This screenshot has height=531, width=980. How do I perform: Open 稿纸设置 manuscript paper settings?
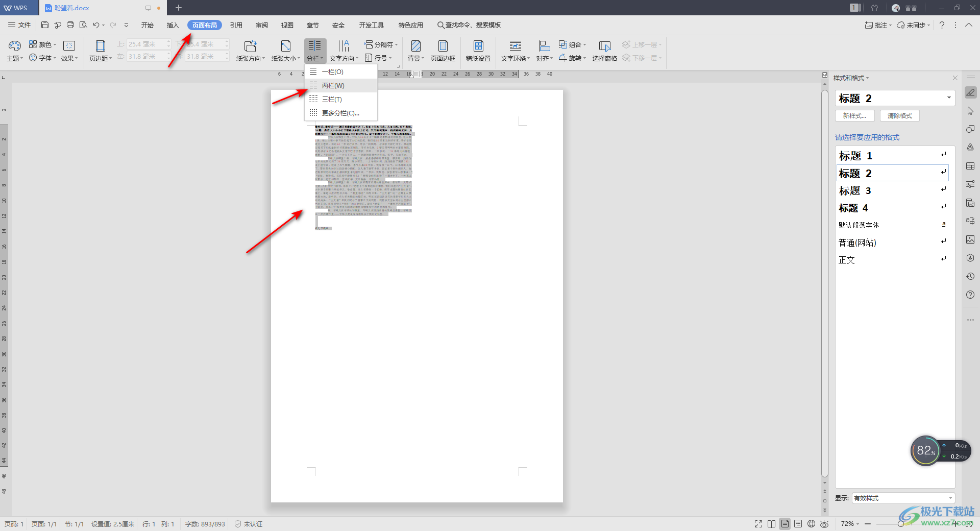point(478,51)
